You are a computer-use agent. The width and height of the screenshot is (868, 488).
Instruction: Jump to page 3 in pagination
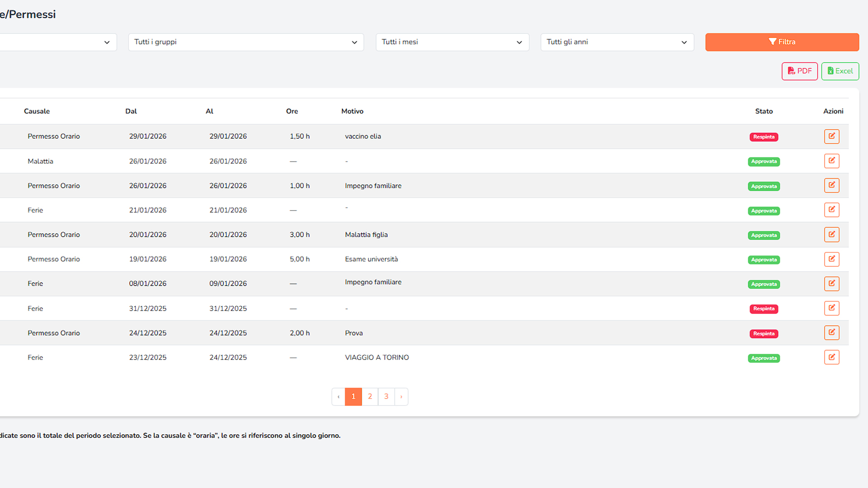(386, 396)
